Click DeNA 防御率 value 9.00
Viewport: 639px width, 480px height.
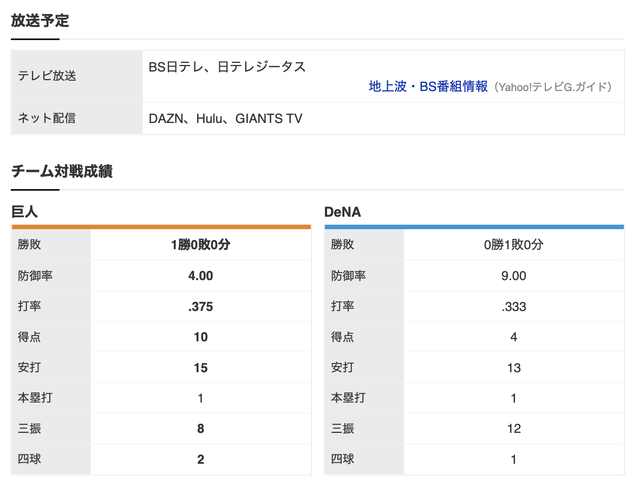513,276
